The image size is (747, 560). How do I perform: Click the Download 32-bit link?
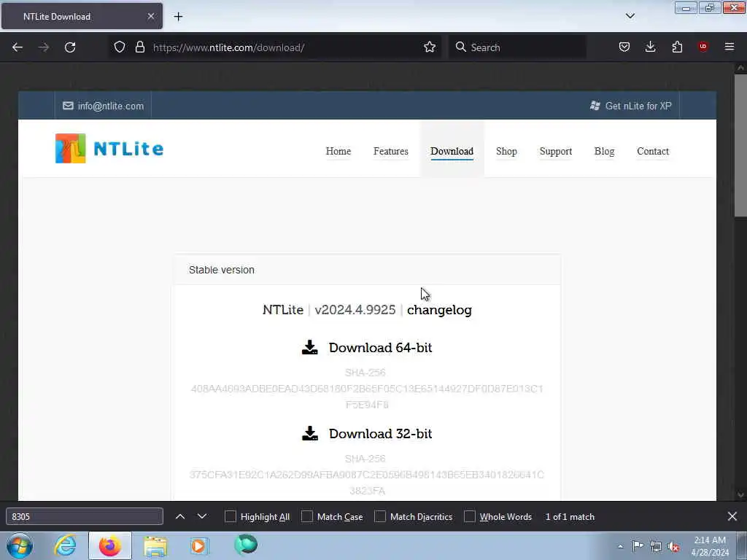tap(380, 433)
